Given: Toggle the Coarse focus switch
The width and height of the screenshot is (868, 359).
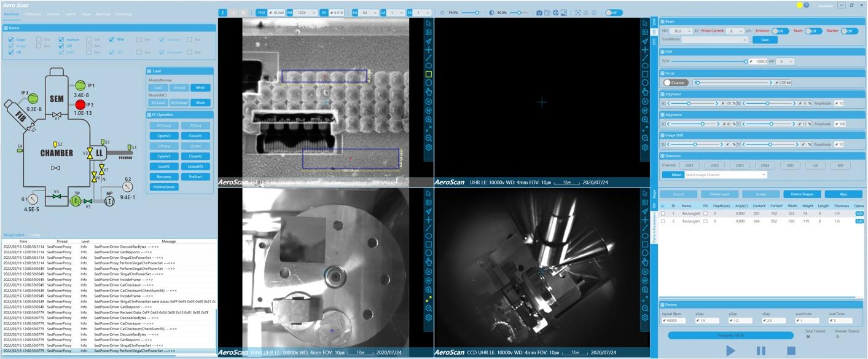Looking at the screenshot, I should [x=675, y=82].
